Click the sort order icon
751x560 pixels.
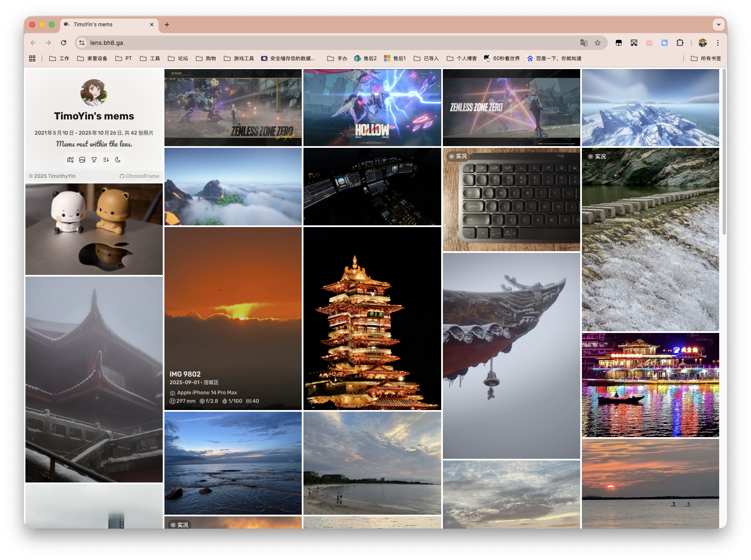point(106,160)
